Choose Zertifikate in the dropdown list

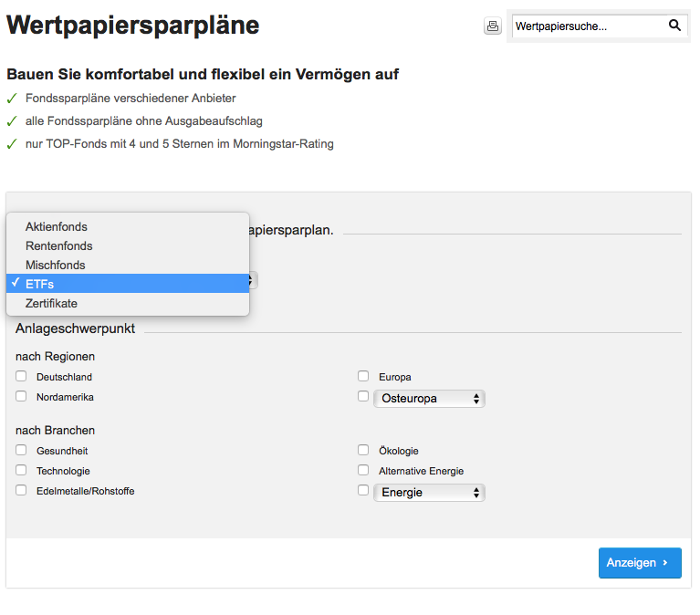(51, 303)
